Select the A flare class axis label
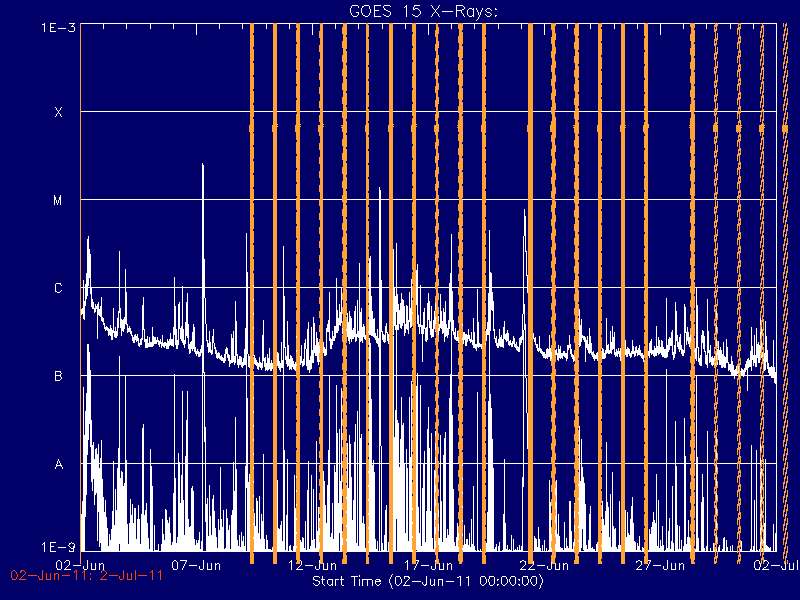 point(59,464)
